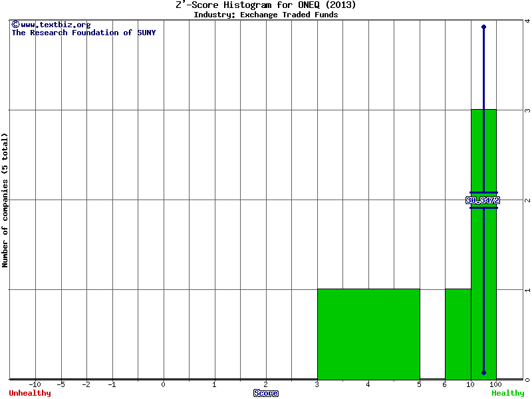
Task: Click the 30.3472 score value label
Action: coord(483,200)
